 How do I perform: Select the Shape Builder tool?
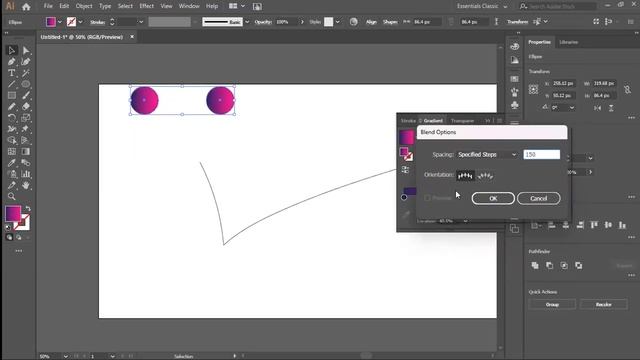tap(11, 140)
